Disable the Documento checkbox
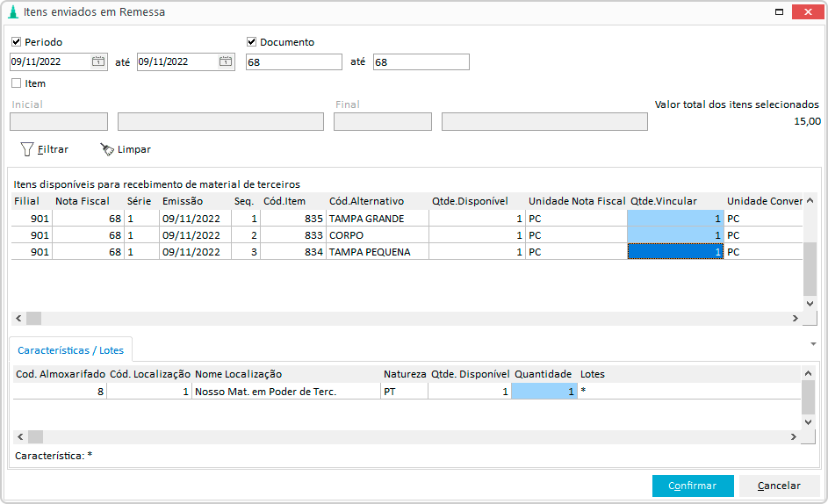This screenshot has height=504, width=828. 252,42
